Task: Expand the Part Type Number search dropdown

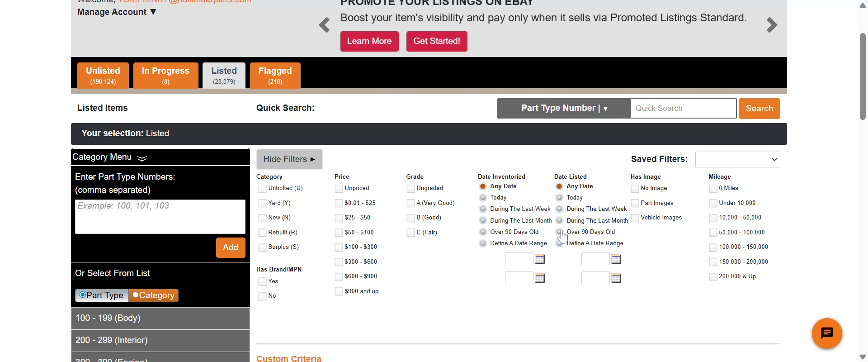Action: coord(564,109)
